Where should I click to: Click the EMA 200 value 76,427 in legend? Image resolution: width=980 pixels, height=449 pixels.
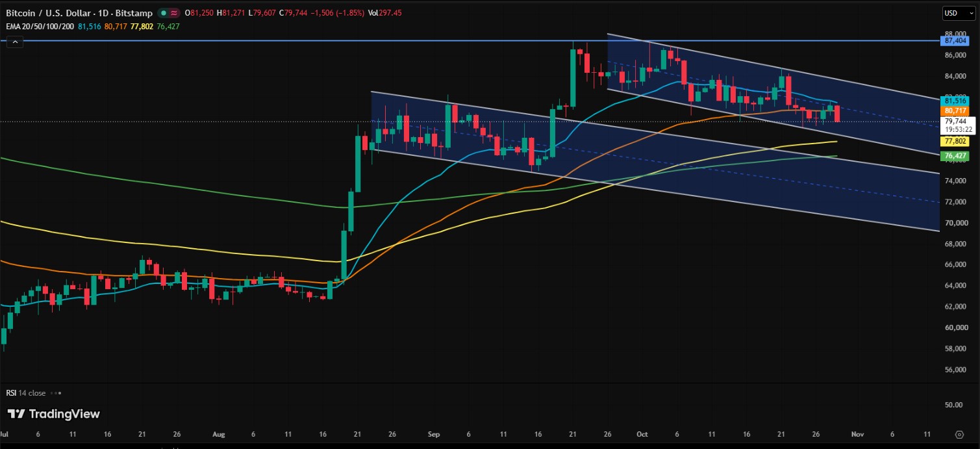(168, 26)
